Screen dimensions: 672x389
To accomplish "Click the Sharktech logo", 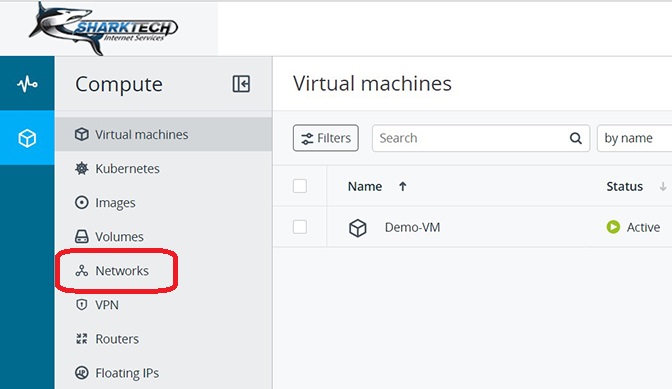I will 103,29.
